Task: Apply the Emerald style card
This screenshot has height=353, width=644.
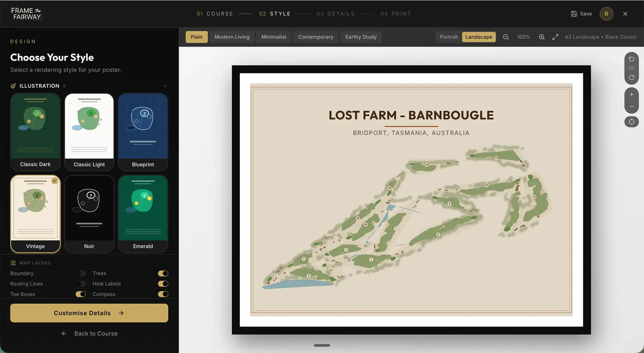Action: (143, 214)
